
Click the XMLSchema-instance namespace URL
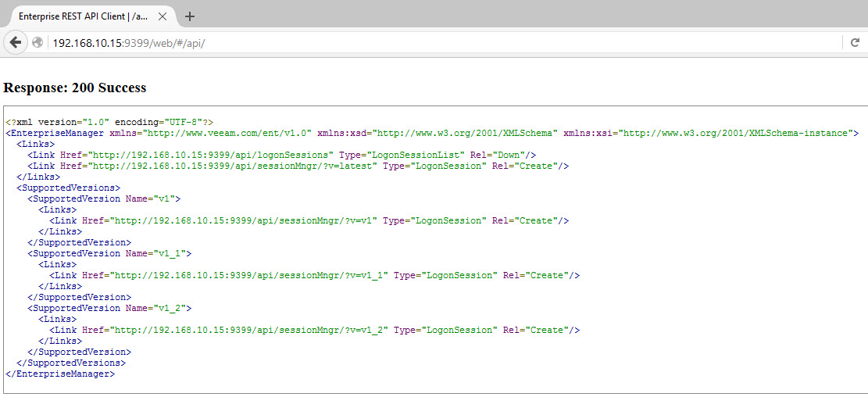[x=738, y=133]
